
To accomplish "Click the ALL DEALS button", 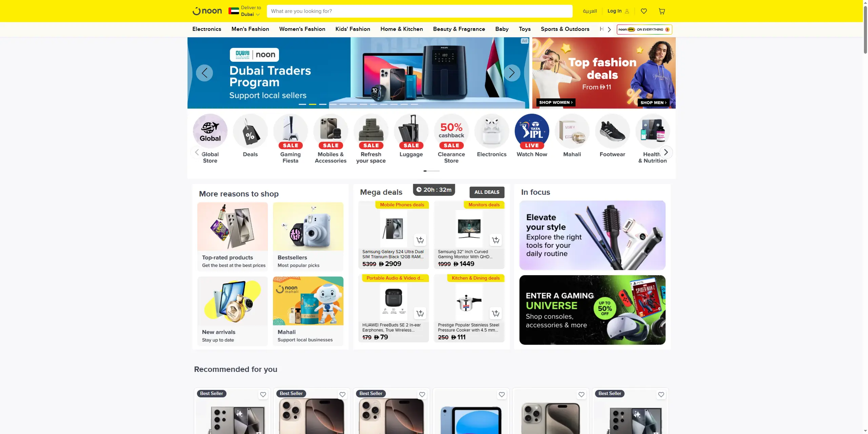I will click(487, 192).
